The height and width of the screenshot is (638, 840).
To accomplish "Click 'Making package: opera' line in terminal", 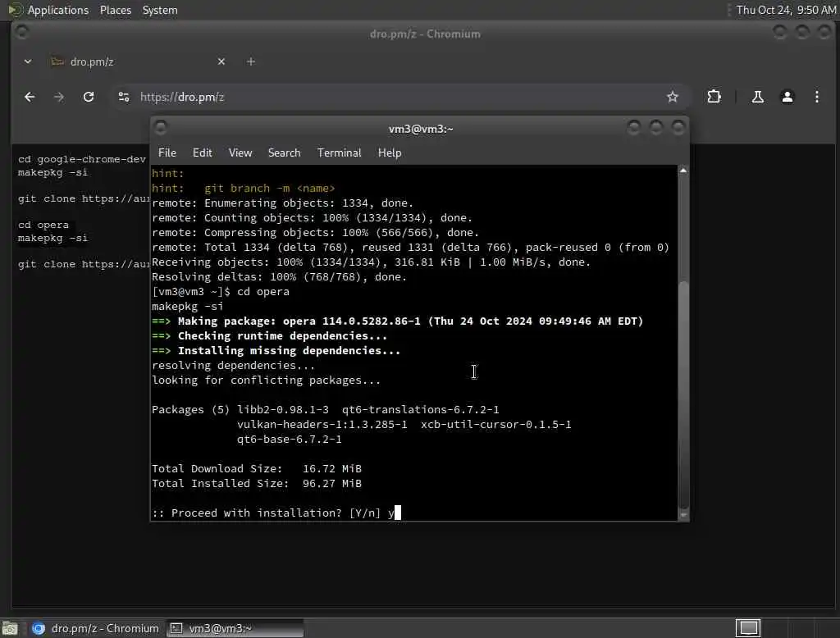I will coord(398,321).
